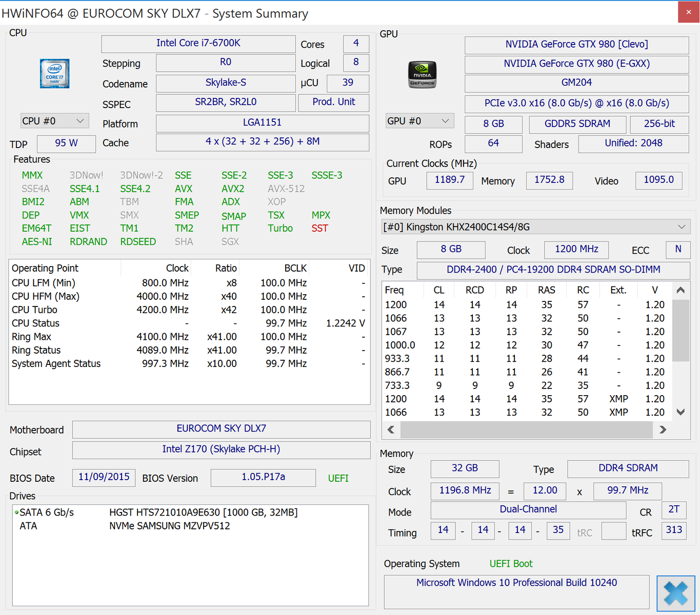Viewport: 700px width, 615px height.
Task: Click the module clock 1200 MHz field
Action: pos(576,250)
